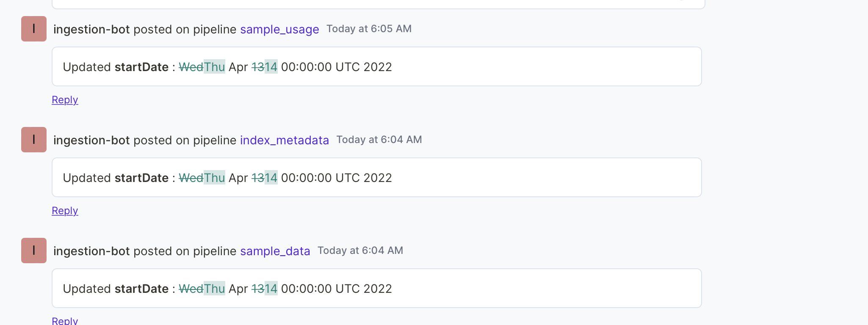Open the sample_usage pipeline link
The width and height of the screenshot is (868, 325).
279,30
